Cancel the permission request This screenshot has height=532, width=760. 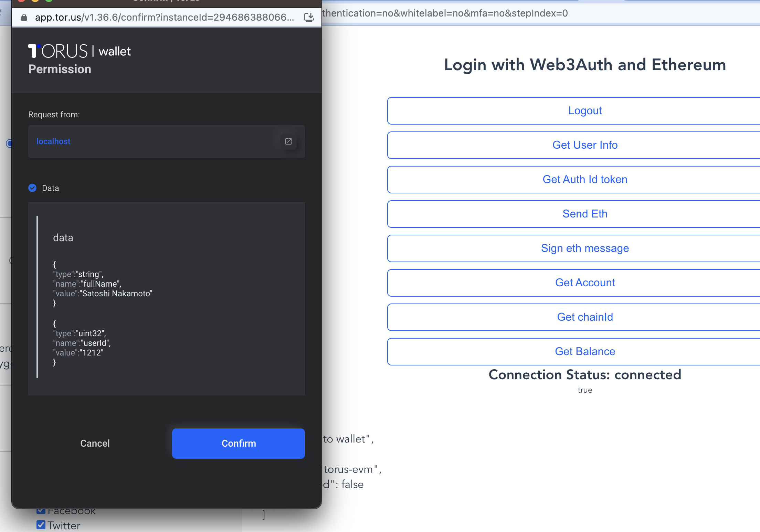point(95,444)
